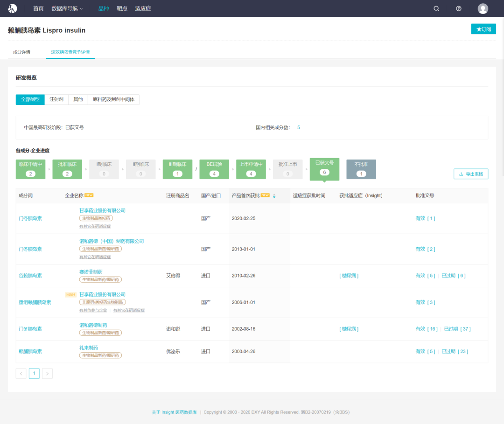The width and height of the screenshot is (504, 424).
Task: Filter by 已获文号 stage
Action: tap(324, 169)
